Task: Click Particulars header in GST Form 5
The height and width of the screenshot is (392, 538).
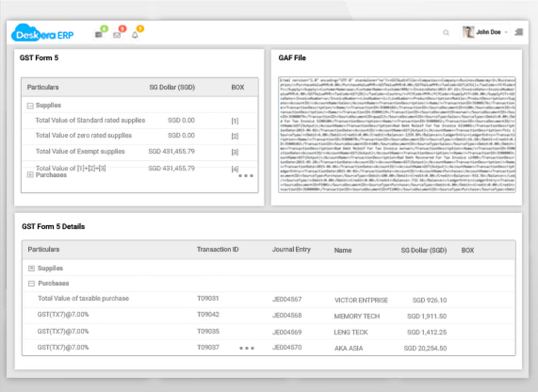Action: 43,87
